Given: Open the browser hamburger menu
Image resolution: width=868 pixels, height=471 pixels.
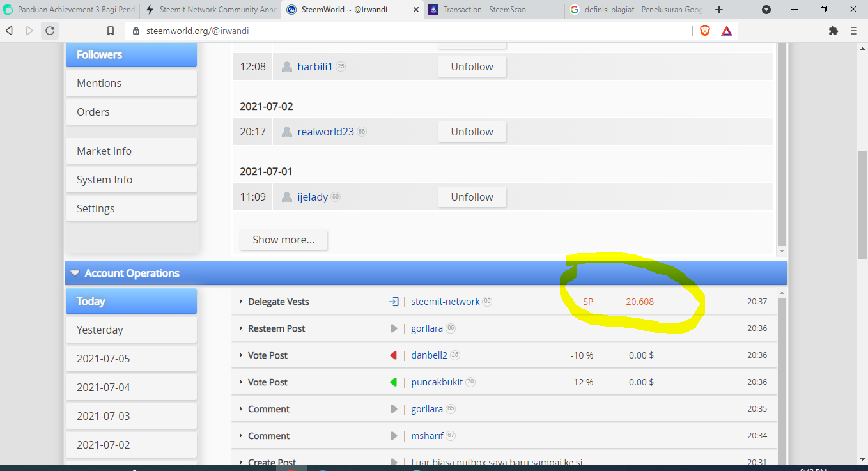Looking at the screenshot, I should (854, 31).
